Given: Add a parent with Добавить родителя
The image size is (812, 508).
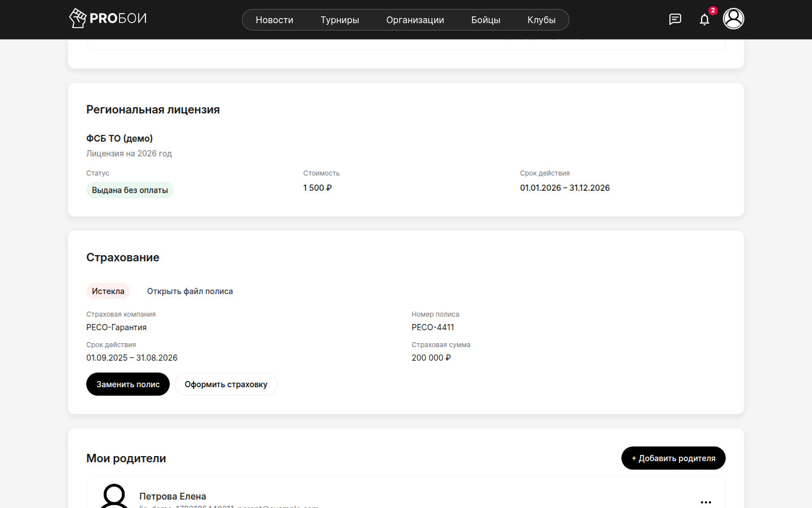Looking at the screenshot, I should coord(673,458).
